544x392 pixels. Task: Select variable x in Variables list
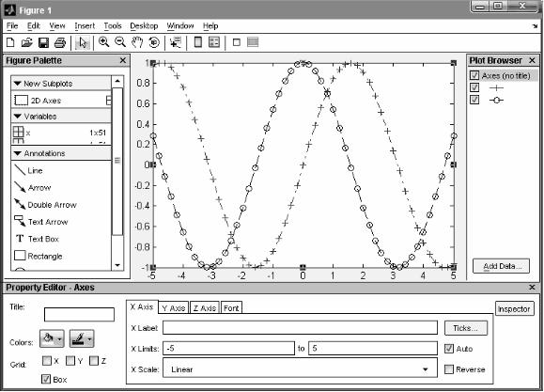[61, 133]
